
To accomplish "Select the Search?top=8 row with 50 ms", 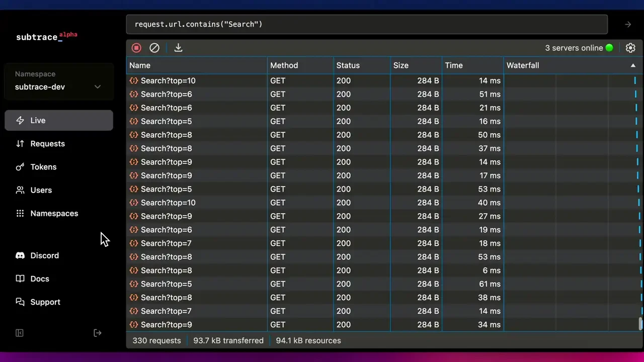I will (384, 135).
